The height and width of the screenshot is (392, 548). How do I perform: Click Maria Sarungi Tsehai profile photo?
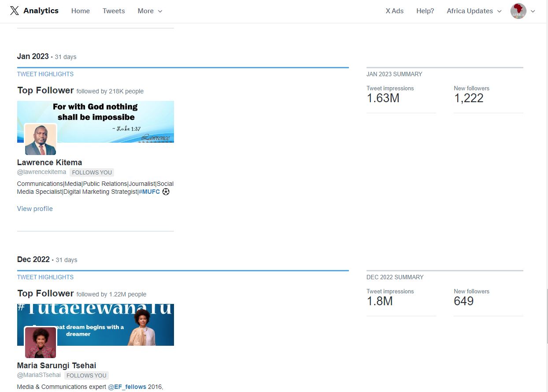point(41,342)
